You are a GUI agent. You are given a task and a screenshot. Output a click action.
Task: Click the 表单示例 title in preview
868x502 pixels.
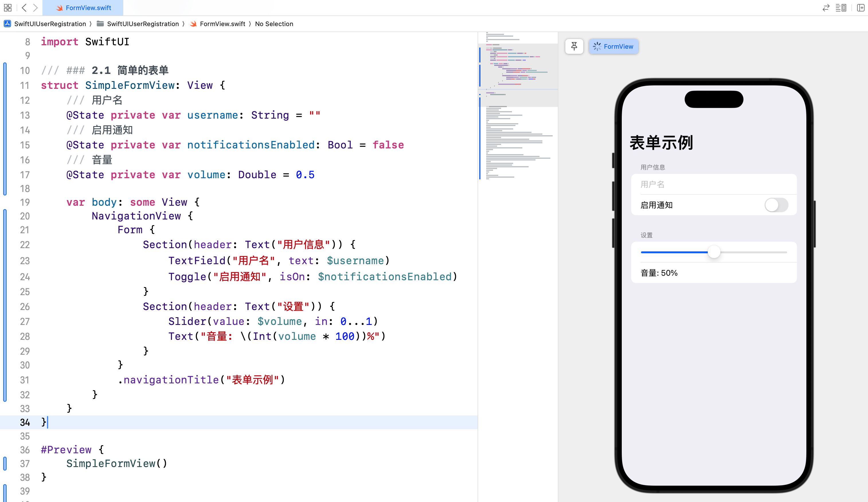pos(661,142)
